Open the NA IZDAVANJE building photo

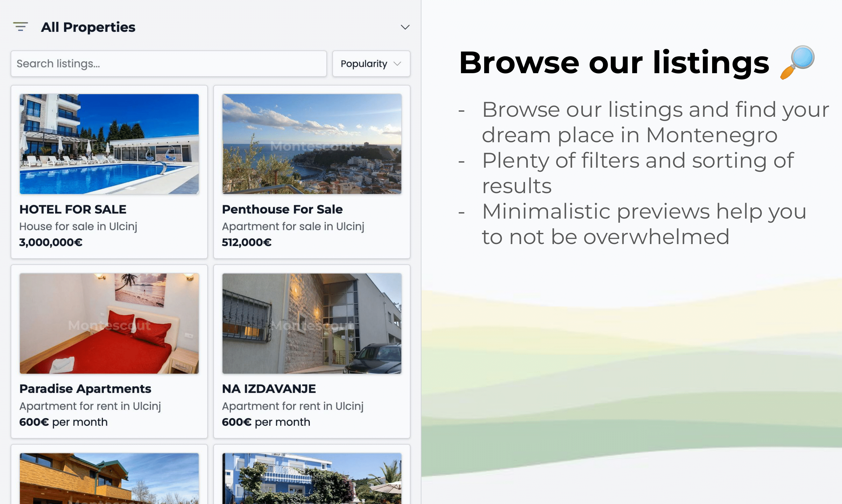[x=312, y=323]
